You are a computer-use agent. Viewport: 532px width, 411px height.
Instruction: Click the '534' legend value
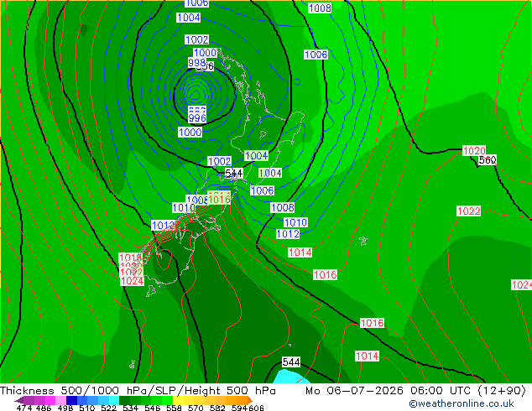[131, 408]
